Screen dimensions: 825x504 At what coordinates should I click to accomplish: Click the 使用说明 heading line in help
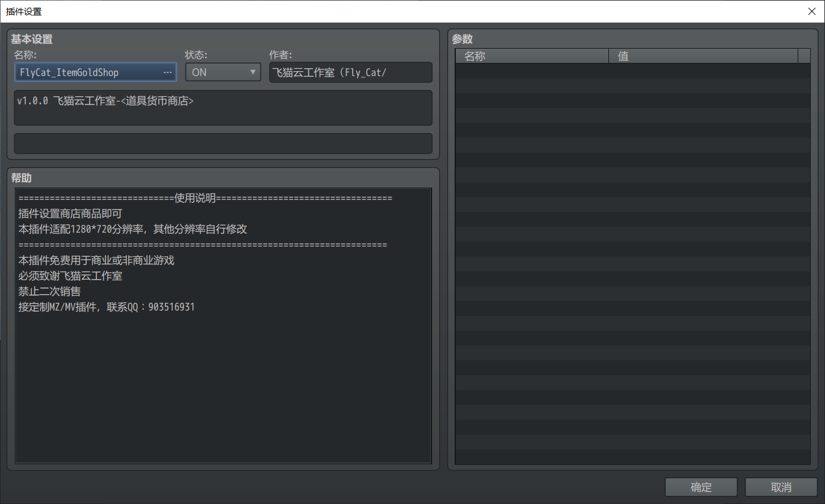(x=205, y=198)
